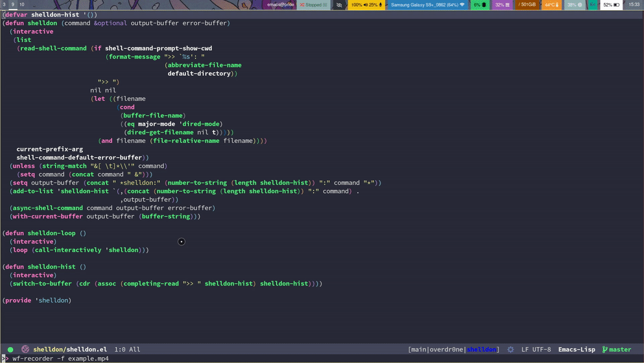The width and height of the screenshot is (644, 363).
Task: Click the provide 'shelldon line
Action: pos(37,300)
